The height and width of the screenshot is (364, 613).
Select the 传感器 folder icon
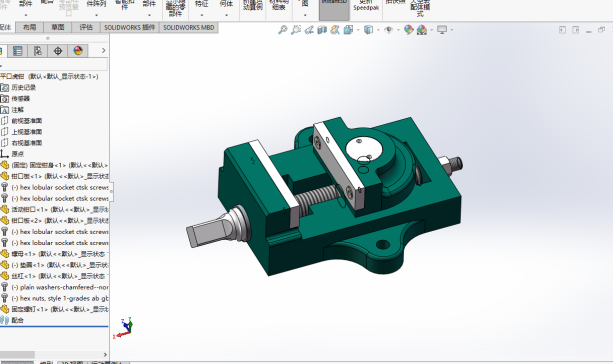click(x=4, y=99)
